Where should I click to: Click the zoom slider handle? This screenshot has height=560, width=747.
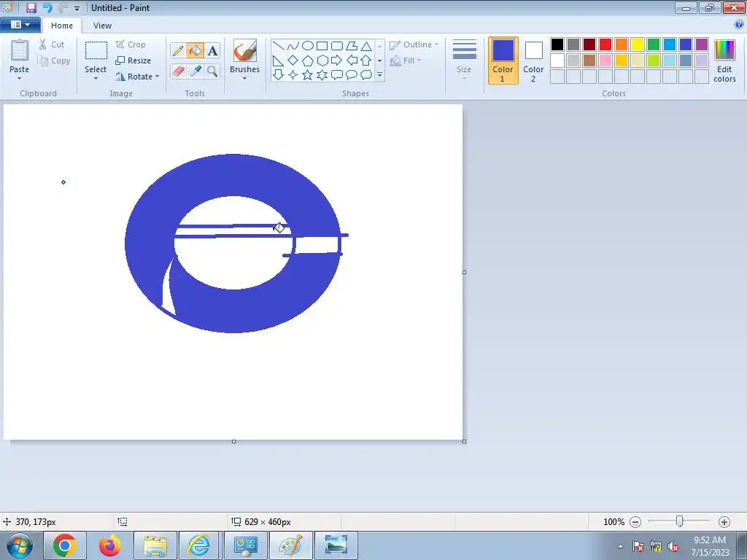680,522
